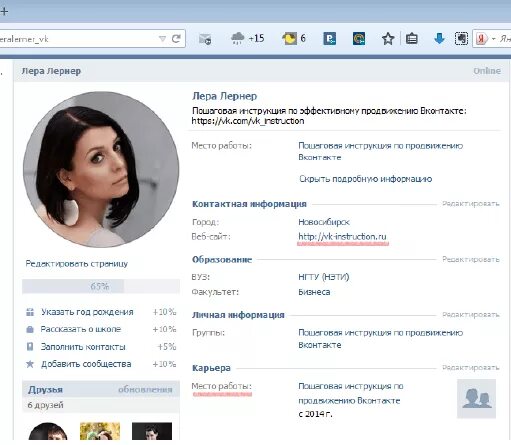Screen dimensions: 511x445
Task: Click the Бизнеса faculty link
Action: 314,292
